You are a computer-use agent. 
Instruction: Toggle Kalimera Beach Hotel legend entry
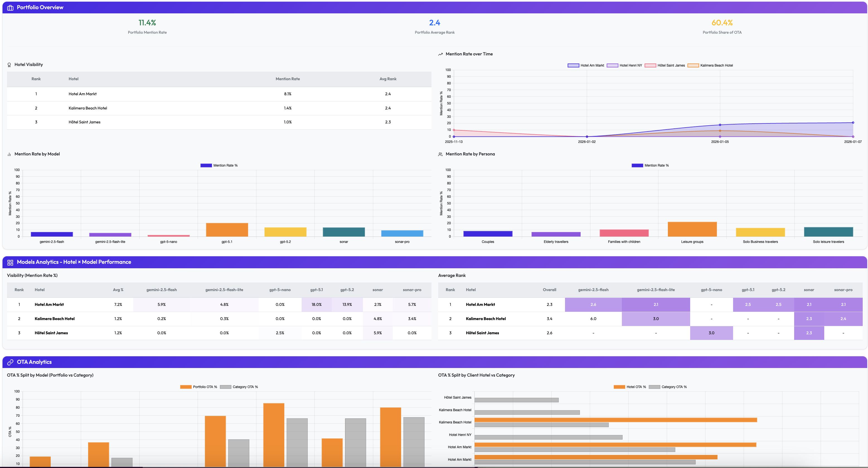(710, 66)
